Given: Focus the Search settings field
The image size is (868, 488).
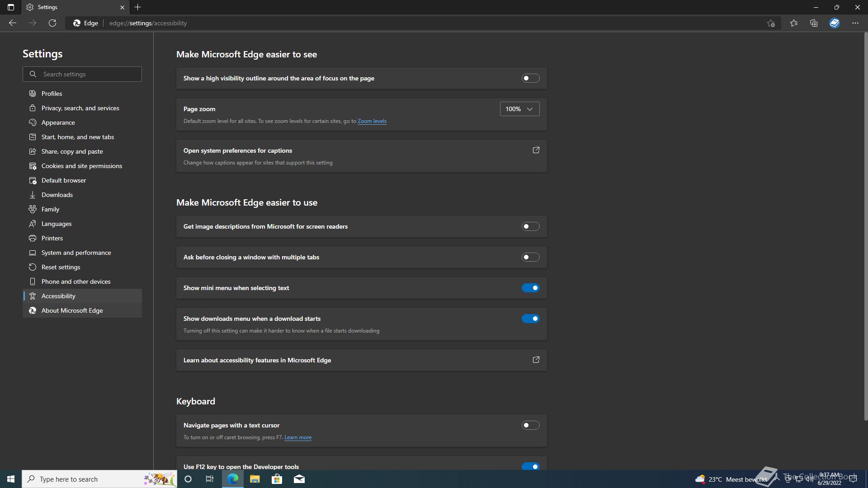Looking at the screenshot, I should (82, 74).
